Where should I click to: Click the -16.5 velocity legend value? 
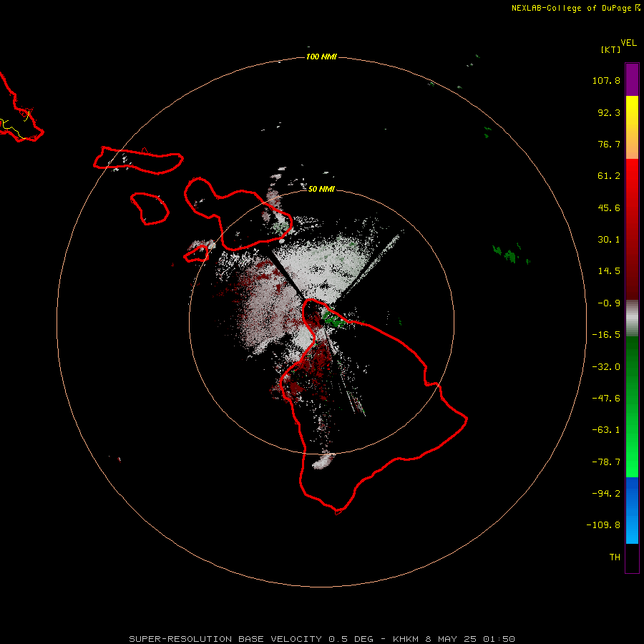coord(606,335)
